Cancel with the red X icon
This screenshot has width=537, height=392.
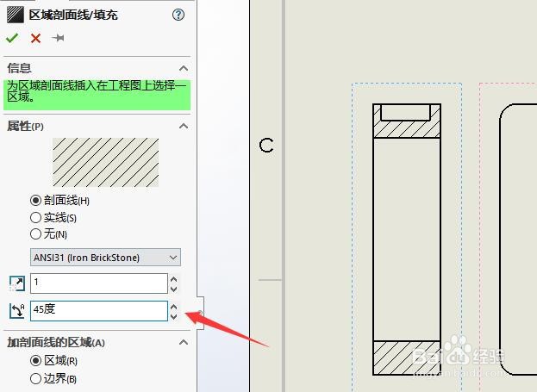[x=35, y=39]
